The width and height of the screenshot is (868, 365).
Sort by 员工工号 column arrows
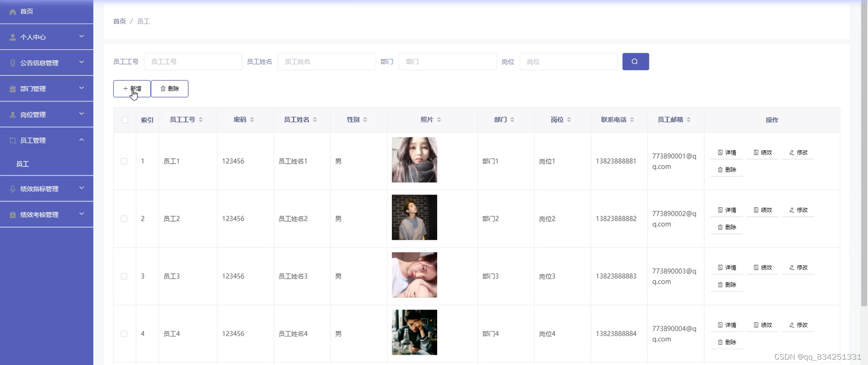pos(200,120)
